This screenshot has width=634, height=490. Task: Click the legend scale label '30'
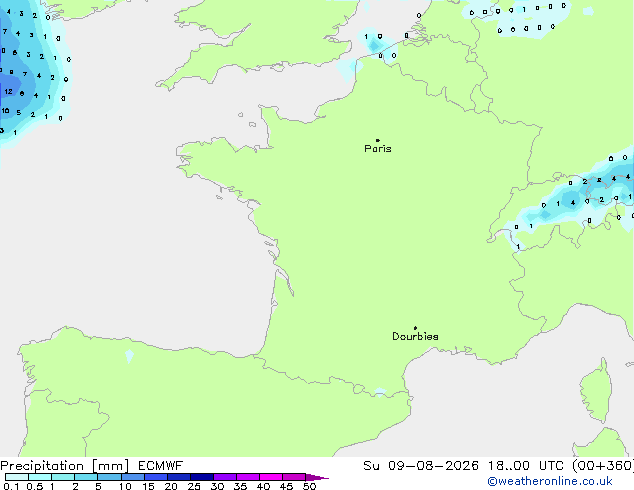[x=217, y=486]
